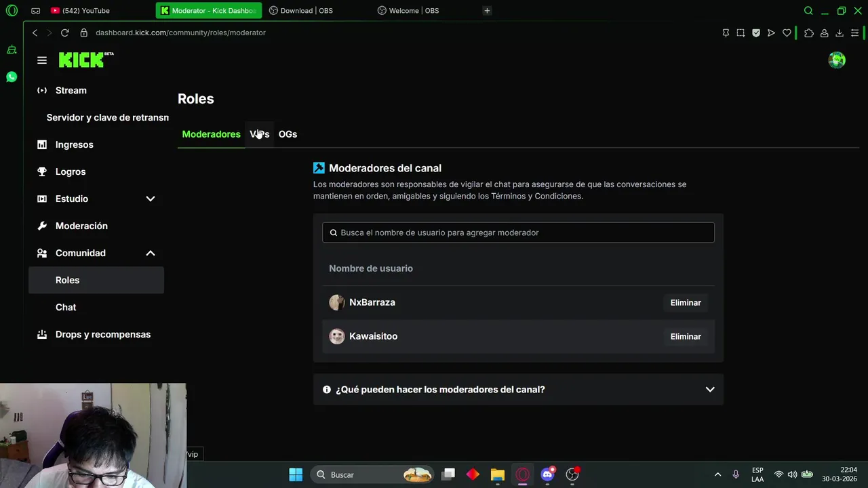Click the browser forward arrow
Screen dimensions: 868x488
pyautogui.click(x=50, y=33)
